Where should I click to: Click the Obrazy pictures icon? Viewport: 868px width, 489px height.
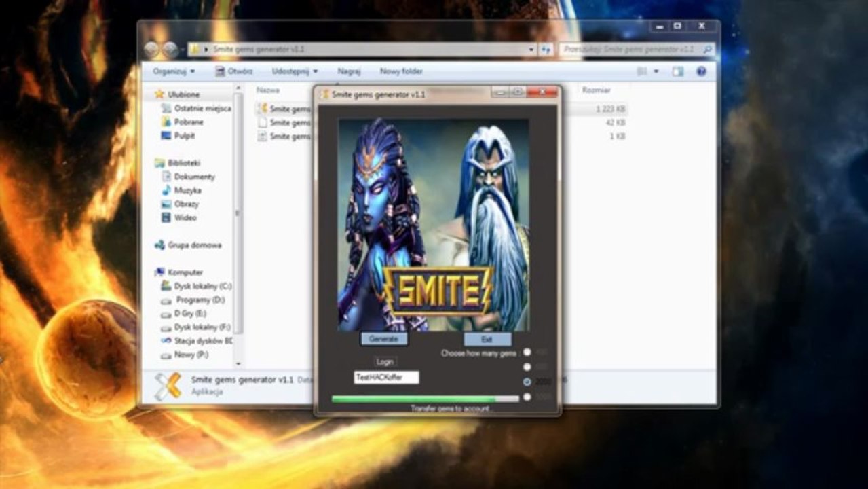[166, 204]
